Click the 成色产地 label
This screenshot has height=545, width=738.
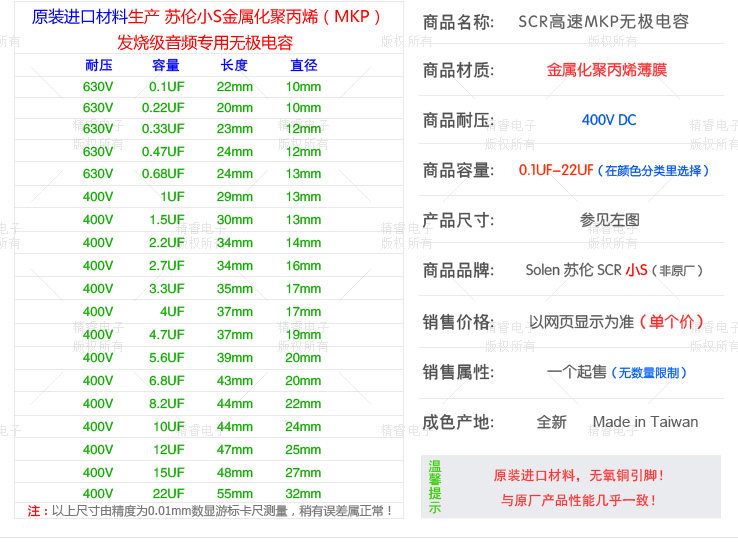(458, 422)
